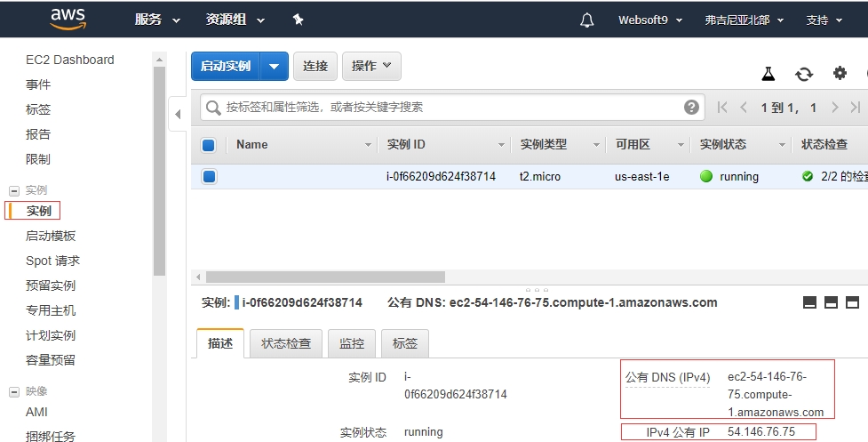Refresh the instance list
Viewport: 868px width, 442px height.
(x=804, y=74)
